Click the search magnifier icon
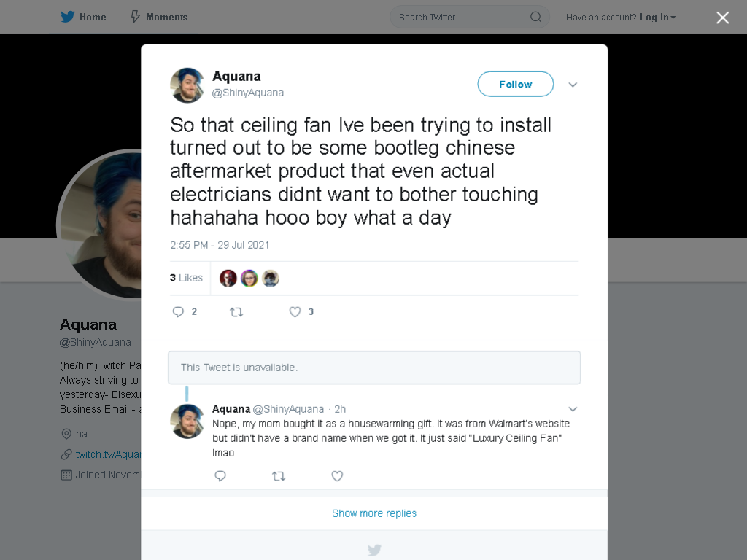The image size is (747, 560). tap(536, 17)
